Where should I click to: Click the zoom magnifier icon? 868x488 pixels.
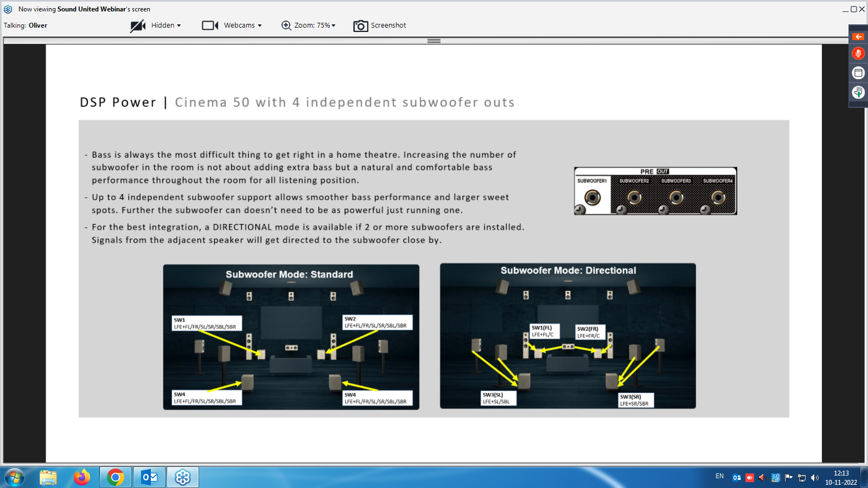point(286,25)
